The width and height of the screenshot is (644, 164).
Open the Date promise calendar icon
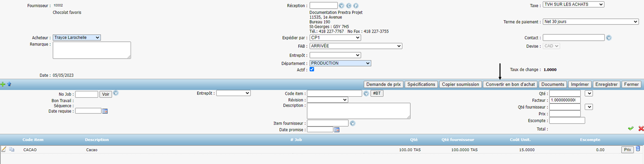(337, 130)
